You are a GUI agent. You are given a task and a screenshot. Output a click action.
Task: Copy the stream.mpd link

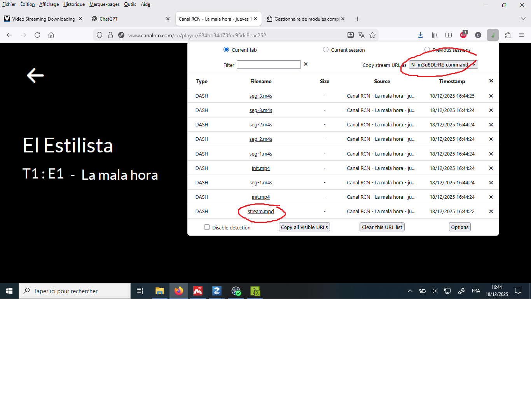click(261, 212)
